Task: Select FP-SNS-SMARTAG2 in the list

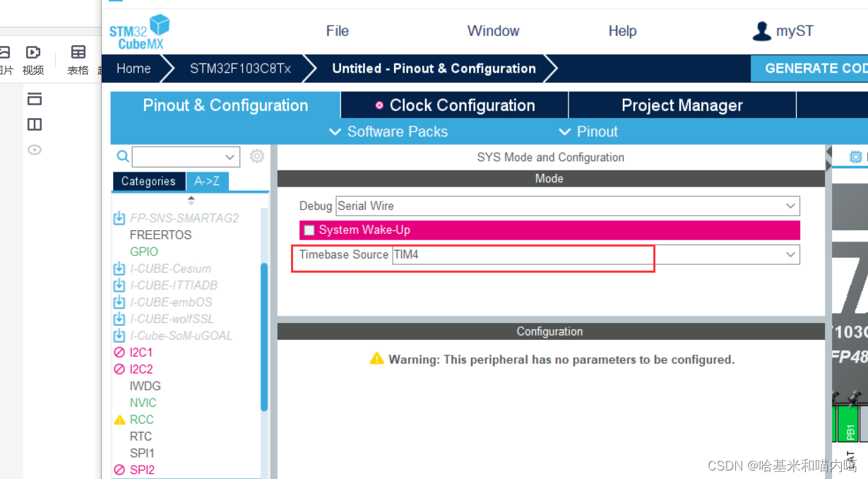Action: tap(184, 218)
